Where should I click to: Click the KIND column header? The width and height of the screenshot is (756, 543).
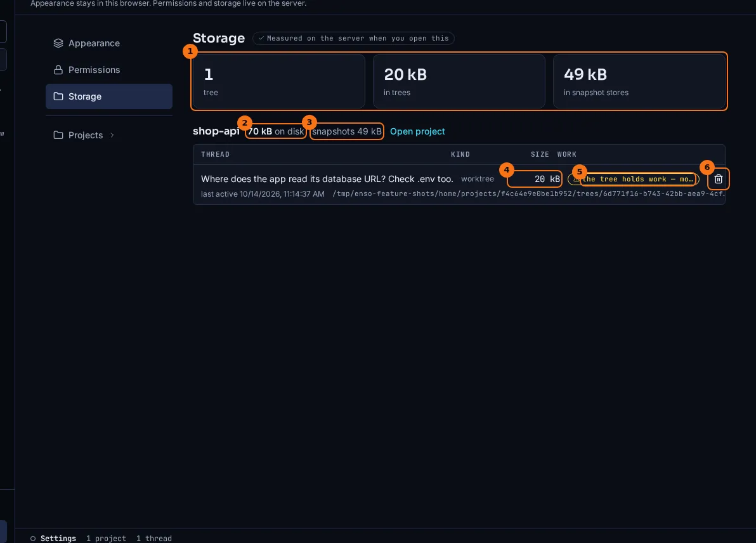tap(460, 154)
